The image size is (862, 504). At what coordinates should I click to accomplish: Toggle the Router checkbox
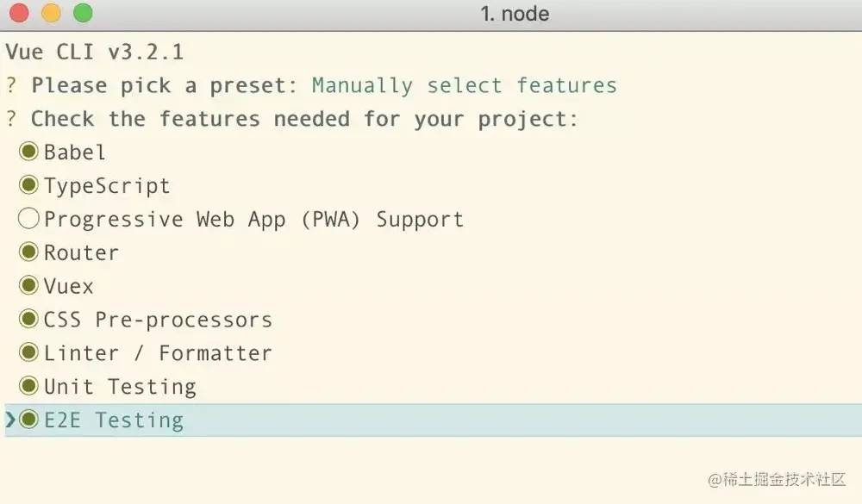tap(29, 252)
